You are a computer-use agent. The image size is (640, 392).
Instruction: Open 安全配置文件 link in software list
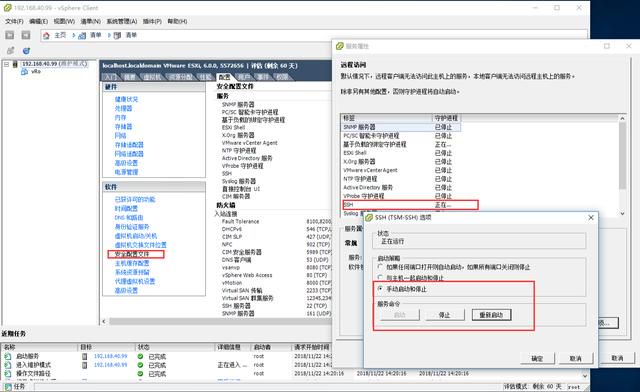click(132, 254)
